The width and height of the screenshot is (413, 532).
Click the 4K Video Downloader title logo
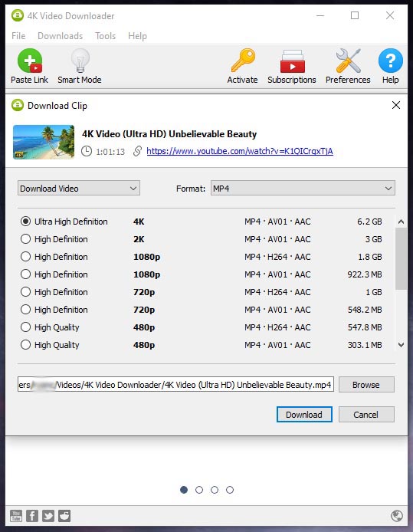click(x=18, y=15)
